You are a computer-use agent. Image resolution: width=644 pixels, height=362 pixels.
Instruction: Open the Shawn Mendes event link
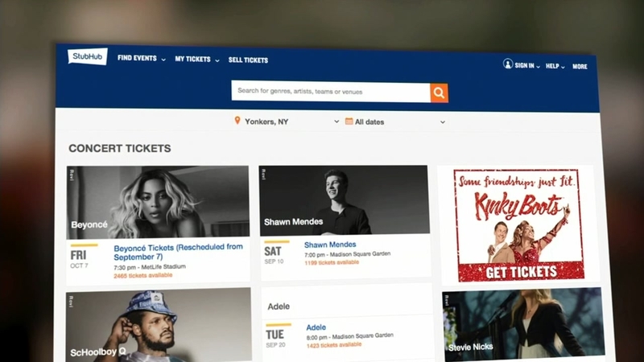pos(330,245)
